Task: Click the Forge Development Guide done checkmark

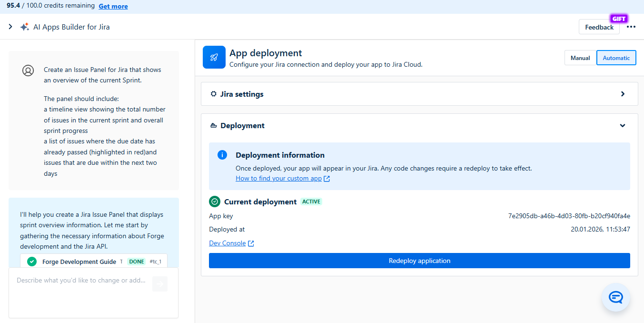Action: (x=32, y=262)
